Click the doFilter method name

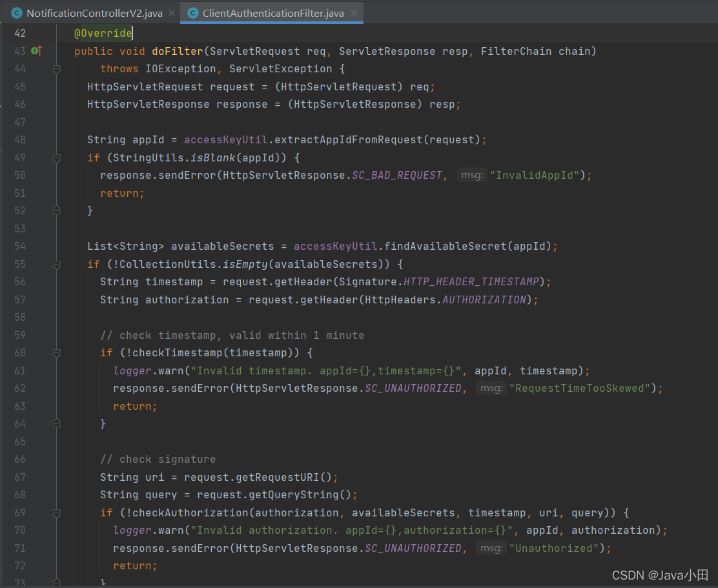177,51
